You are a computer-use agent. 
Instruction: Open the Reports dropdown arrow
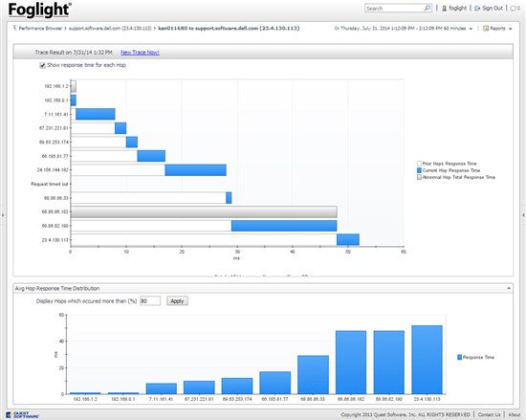point(511,29)
